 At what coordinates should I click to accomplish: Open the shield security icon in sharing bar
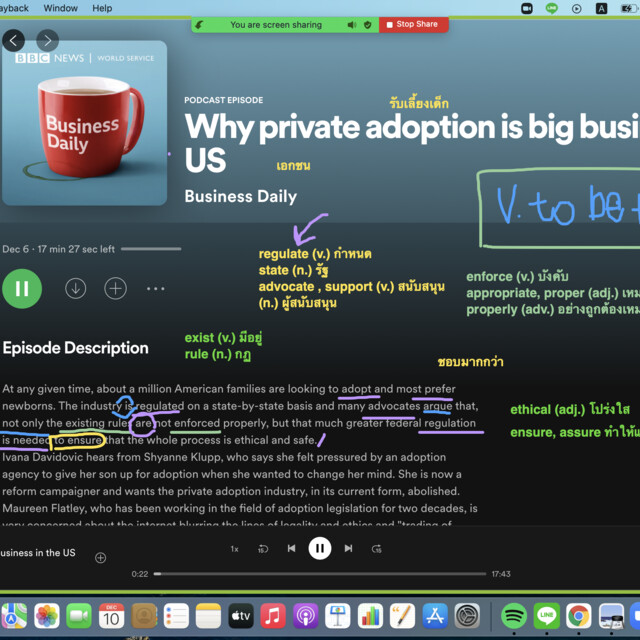point(367,25)
